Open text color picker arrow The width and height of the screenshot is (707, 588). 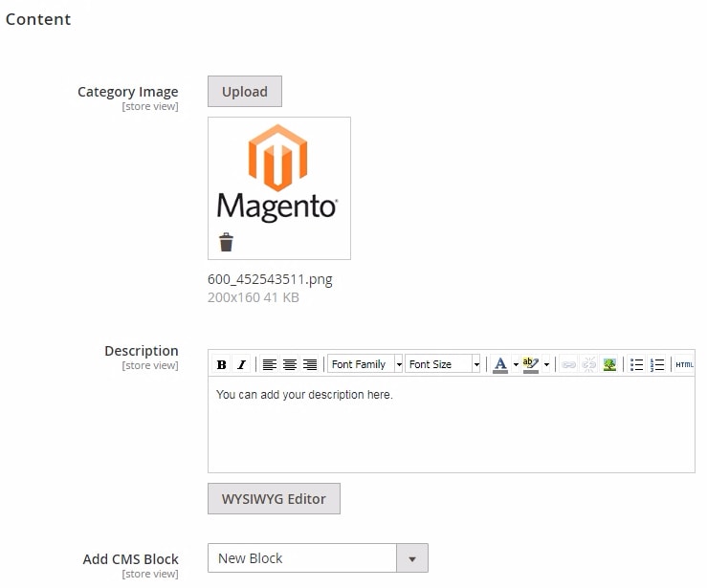(516, 364)
